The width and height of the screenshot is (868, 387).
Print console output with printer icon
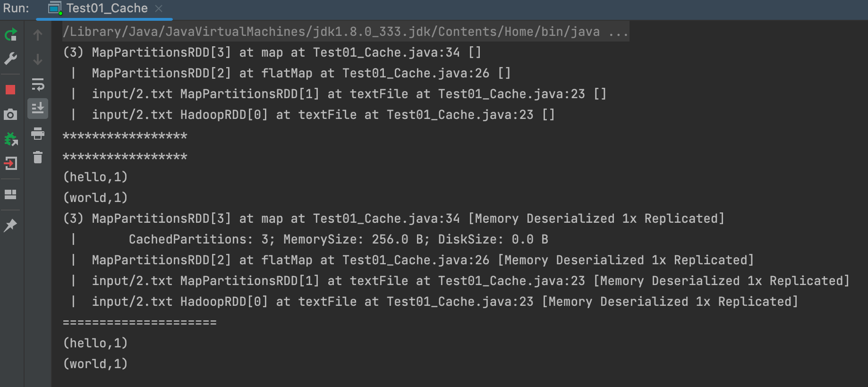[38, 134]
